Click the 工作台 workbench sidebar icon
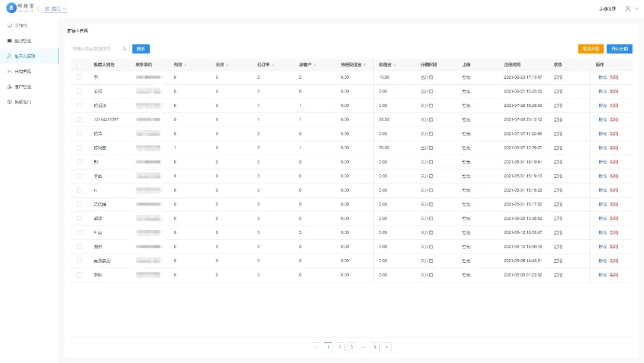The image size is (644, 363). point(9,26)
